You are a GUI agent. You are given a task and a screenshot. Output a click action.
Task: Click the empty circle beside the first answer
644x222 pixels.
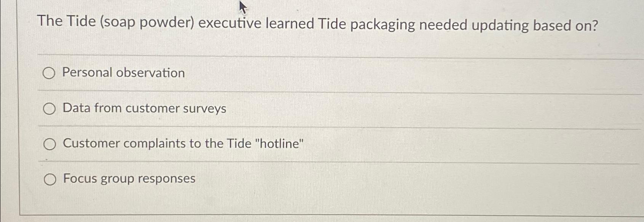[x=49, y=73]
